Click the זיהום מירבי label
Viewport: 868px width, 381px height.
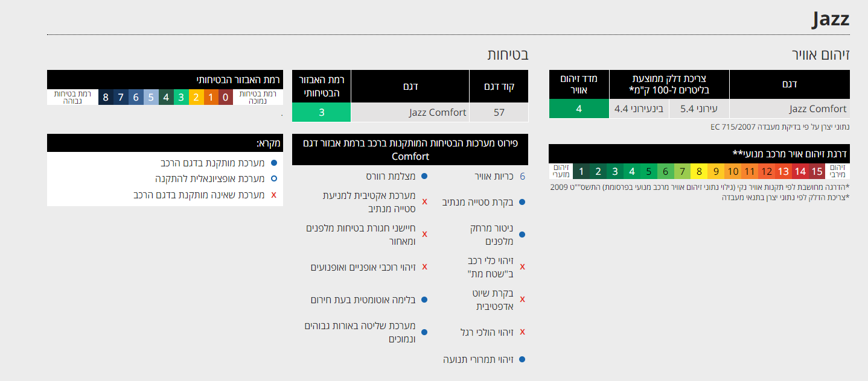pyautogui.click(x=838, y=171)
